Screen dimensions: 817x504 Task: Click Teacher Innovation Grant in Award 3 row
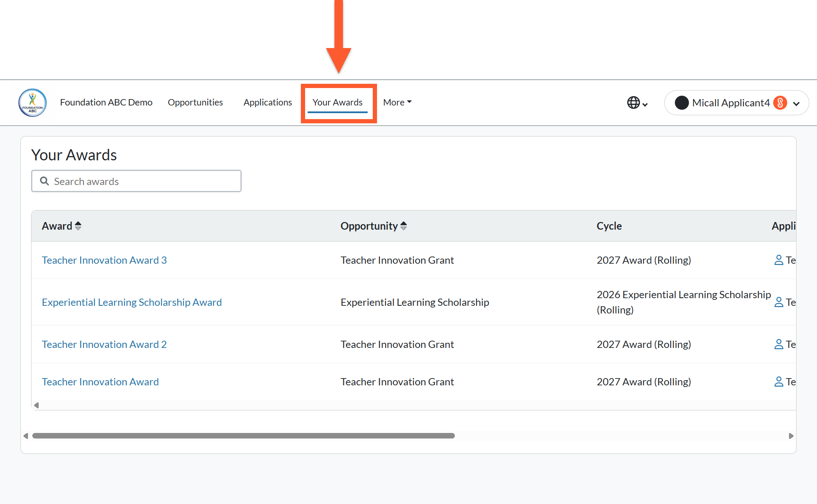click(397, 260)
